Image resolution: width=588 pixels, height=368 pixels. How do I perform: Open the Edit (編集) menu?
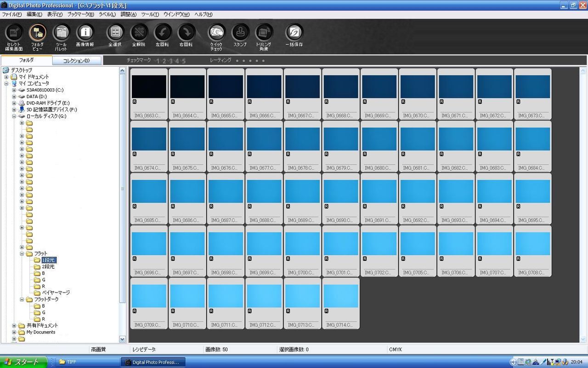[34, 14]
